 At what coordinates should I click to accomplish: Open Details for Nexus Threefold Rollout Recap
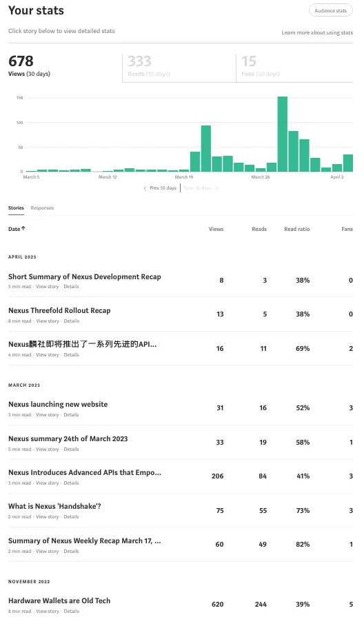[x=72, y=321]
